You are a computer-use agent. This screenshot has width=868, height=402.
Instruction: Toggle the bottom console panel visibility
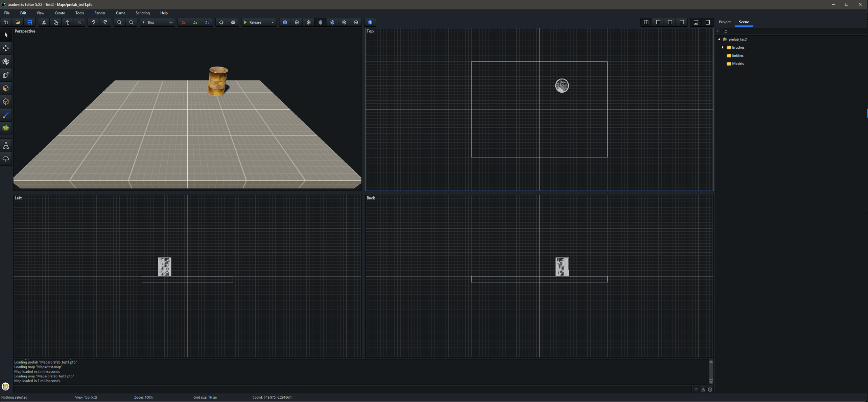point(696,22)
